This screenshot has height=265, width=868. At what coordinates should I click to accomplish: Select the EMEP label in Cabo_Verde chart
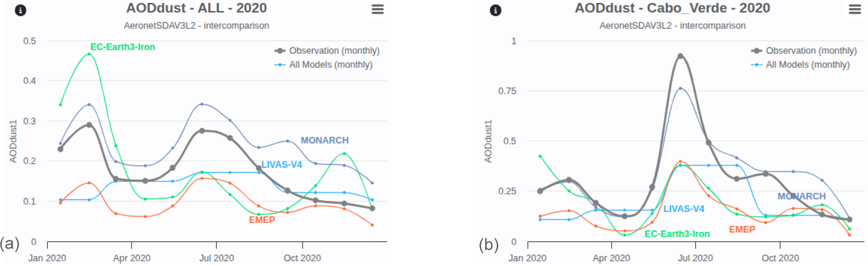(742, 229)
